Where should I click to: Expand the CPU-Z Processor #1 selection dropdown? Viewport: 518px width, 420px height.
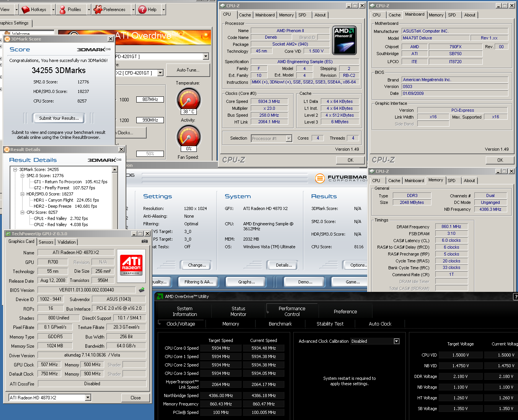click(289, 138)
